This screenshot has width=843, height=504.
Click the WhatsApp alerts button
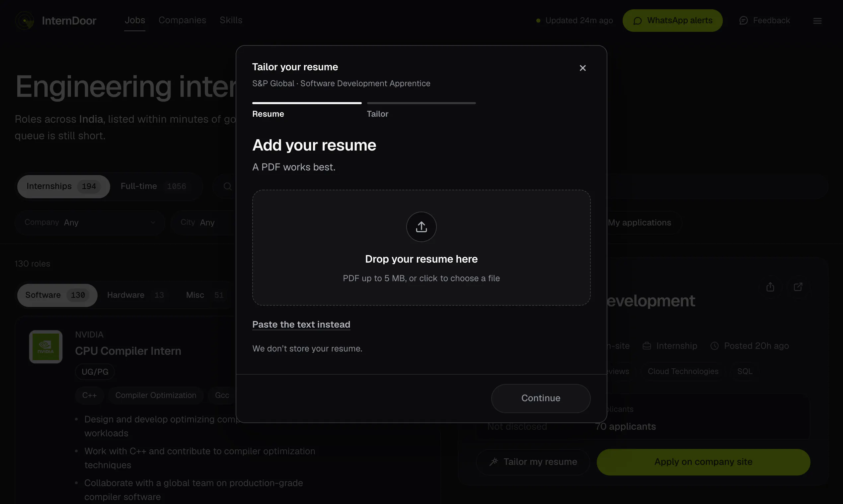click(672, 20)
